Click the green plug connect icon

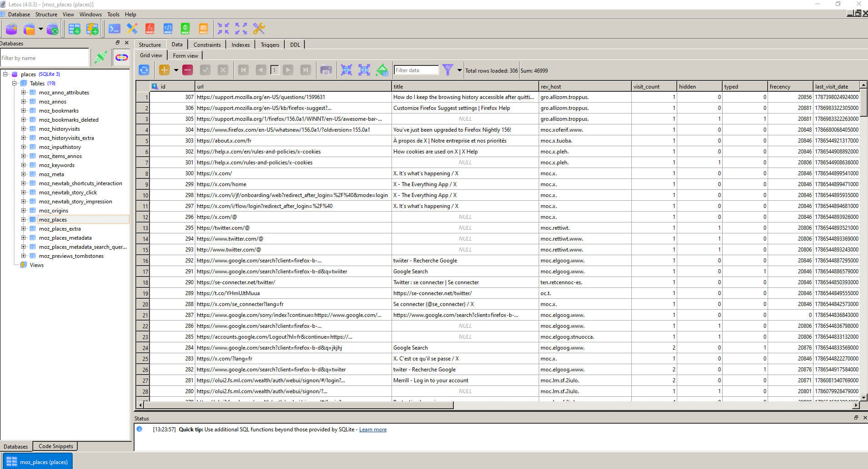pyautogui.click(x=101, y=58)
